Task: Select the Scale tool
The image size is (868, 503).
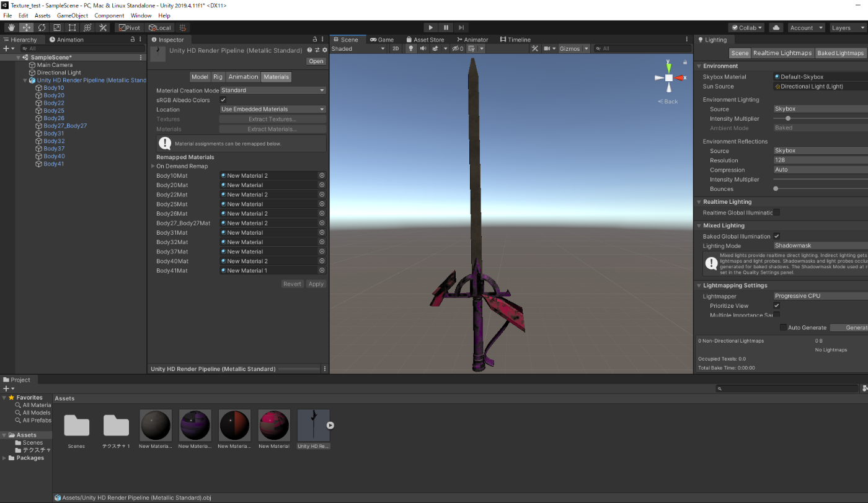Action: (57, 28)
